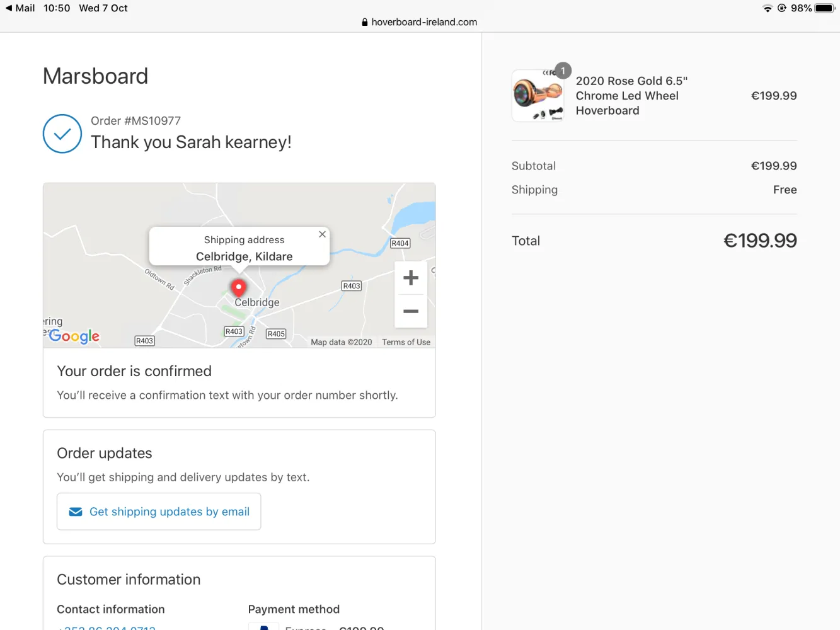Click the padlock icon in address bar

(364, 22)
